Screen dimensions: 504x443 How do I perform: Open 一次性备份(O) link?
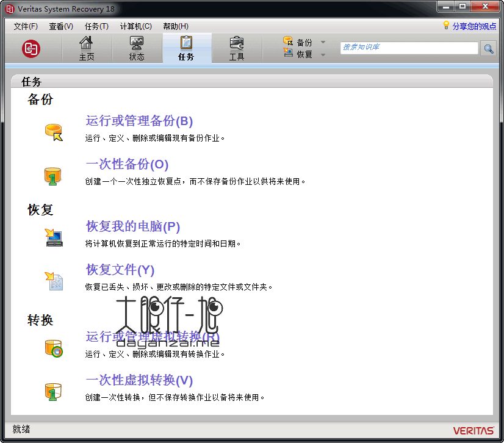tap(127, 164)
